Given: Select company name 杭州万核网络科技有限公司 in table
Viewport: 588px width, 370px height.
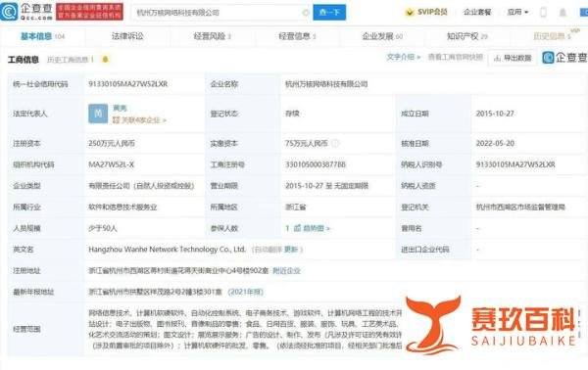Looking at the screenshot, I should [326, 84].
